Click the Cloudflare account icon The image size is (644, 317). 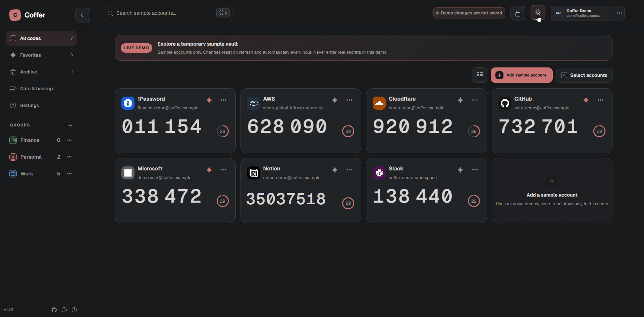tap(379, 103)
